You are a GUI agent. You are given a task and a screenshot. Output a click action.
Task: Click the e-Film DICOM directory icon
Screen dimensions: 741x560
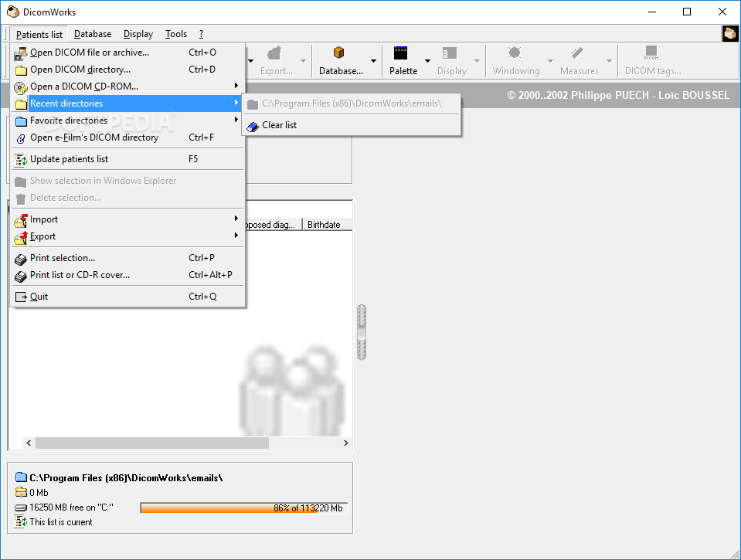click(21, 138)
